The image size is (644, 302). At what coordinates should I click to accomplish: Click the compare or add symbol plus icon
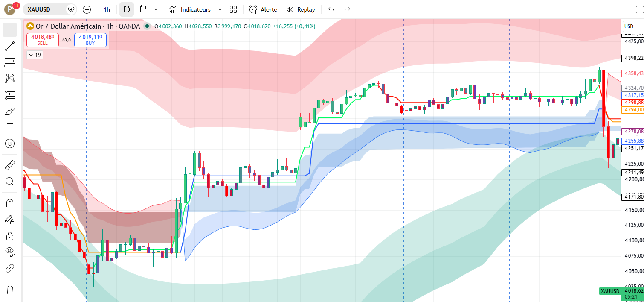87,9
